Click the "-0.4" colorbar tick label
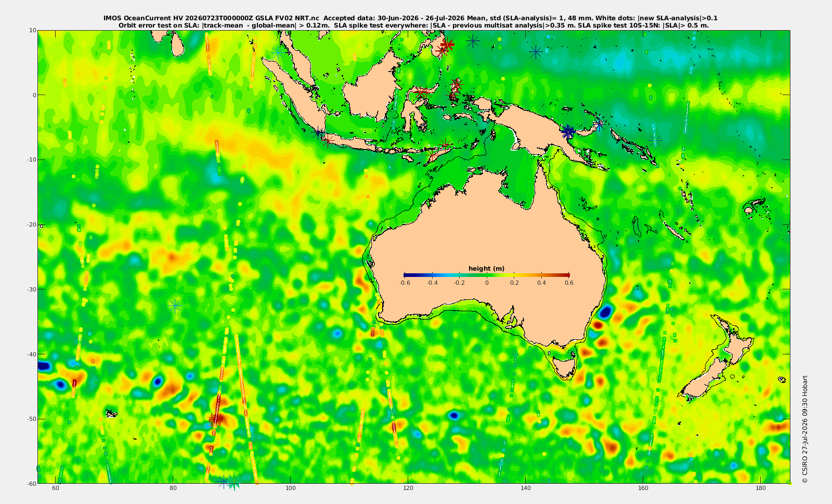 (432, 283)
